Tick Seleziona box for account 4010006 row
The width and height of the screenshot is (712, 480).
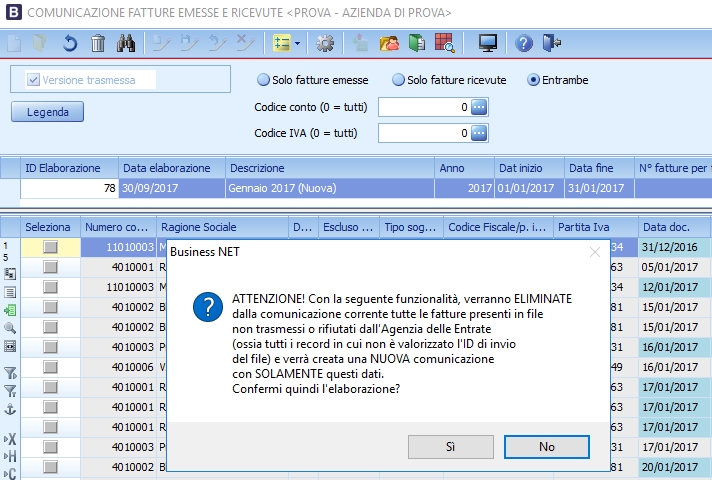coord(50,367)
